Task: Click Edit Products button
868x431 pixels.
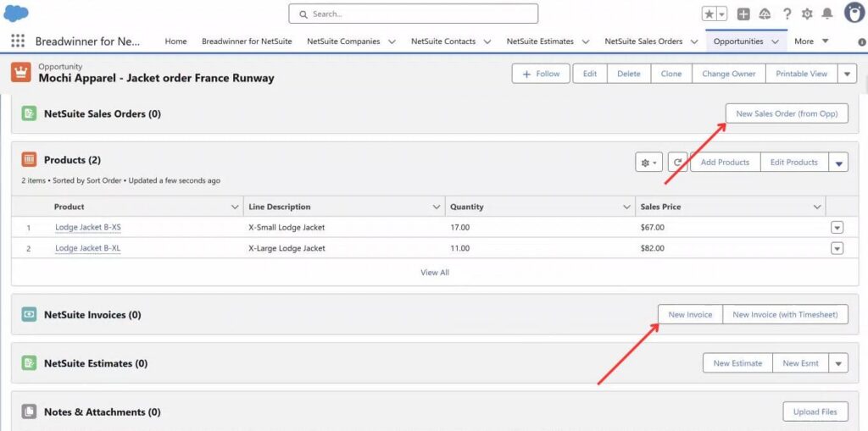Action: pyautogui.click(x=793, y=163)
